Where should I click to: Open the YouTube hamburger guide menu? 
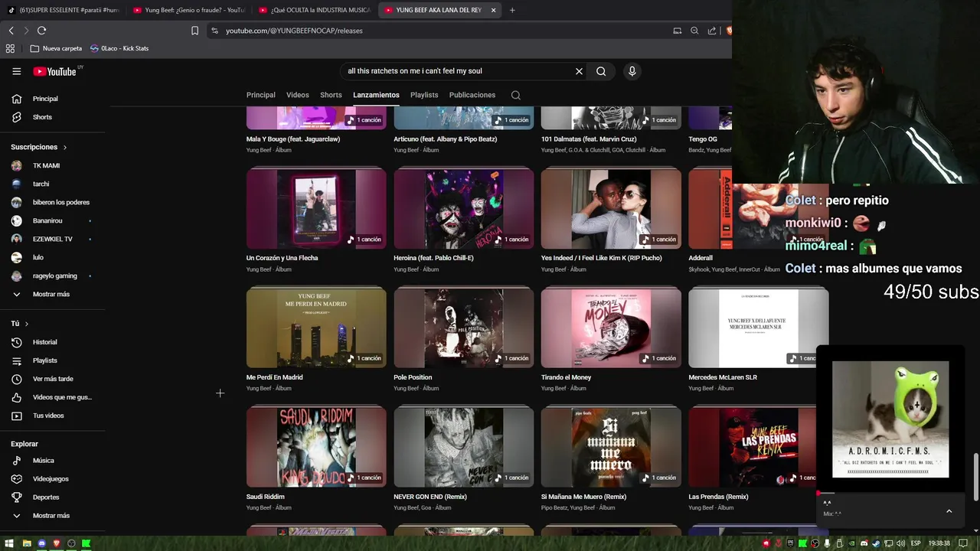[x=16, y=71]
